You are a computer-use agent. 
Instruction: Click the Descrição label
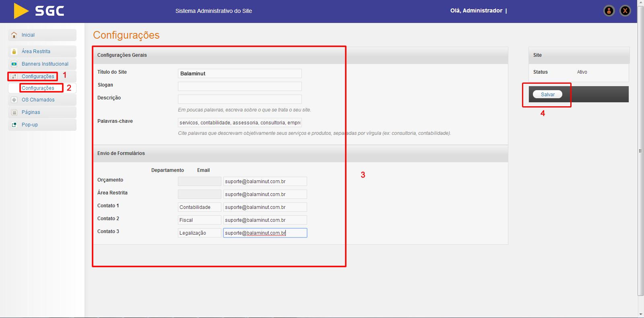109,98
